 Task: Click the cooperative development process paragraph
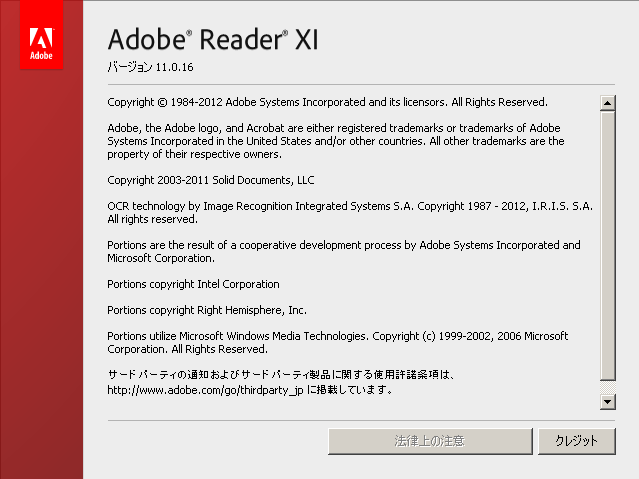coord(343,251)
